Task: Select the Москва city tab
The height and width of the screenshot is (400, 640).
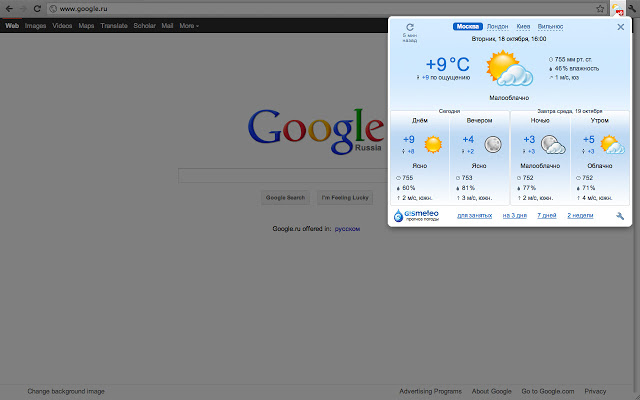Action: click(x=468, y=27)
